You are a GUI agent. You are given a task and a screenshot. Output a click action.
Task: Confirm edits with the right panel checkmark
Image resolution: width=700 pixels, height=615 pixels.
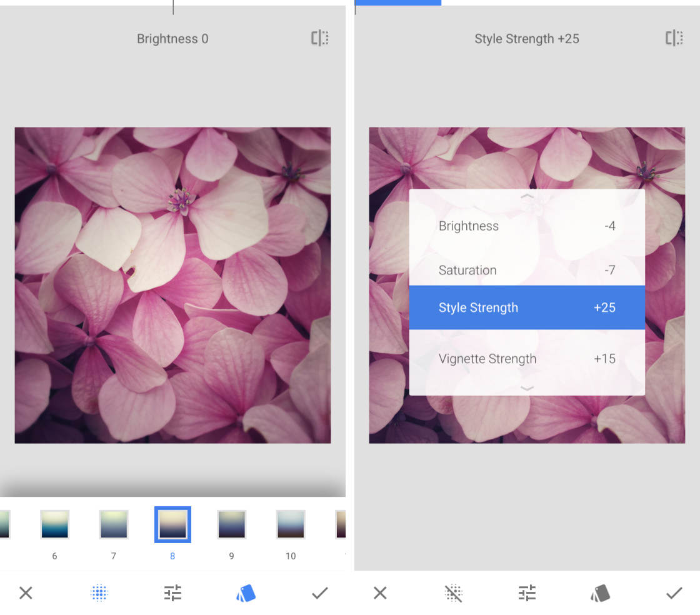click(674, 592)
